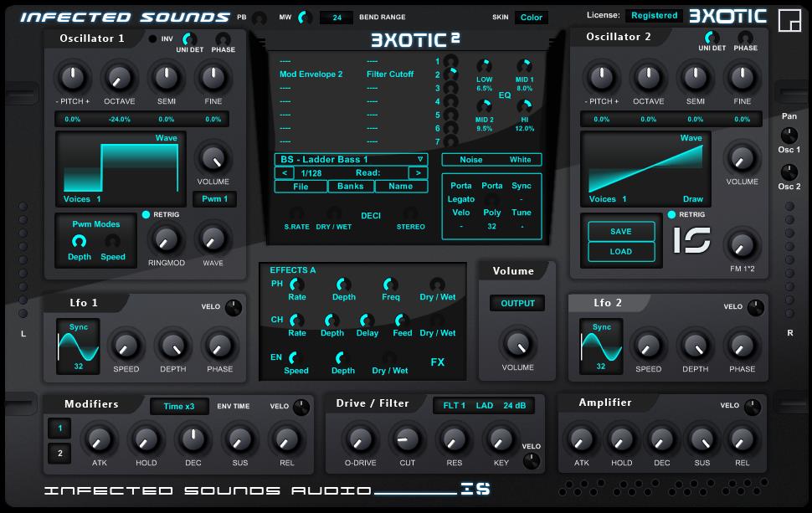Open the Time x3 env time selector
Image resolution: width=812 pixels, height=513 pixels.
tap(179, 407)
